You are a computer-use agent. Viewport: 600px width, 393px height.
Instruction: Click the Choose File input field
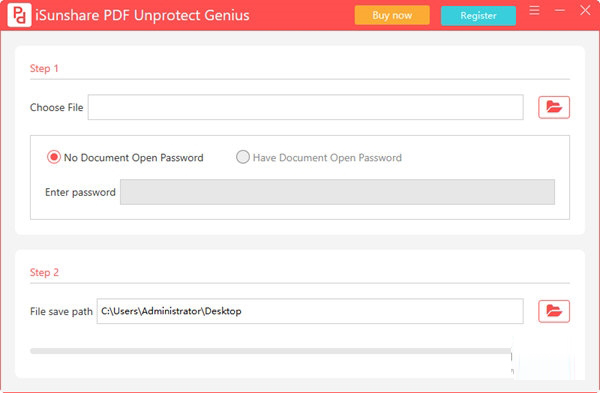(x=305, y=107)
